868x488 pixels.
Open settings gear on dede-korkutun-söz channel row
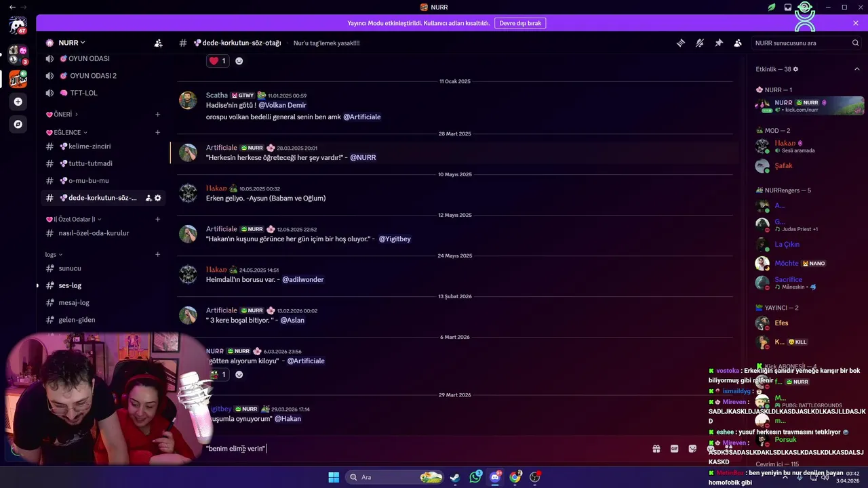158,198
